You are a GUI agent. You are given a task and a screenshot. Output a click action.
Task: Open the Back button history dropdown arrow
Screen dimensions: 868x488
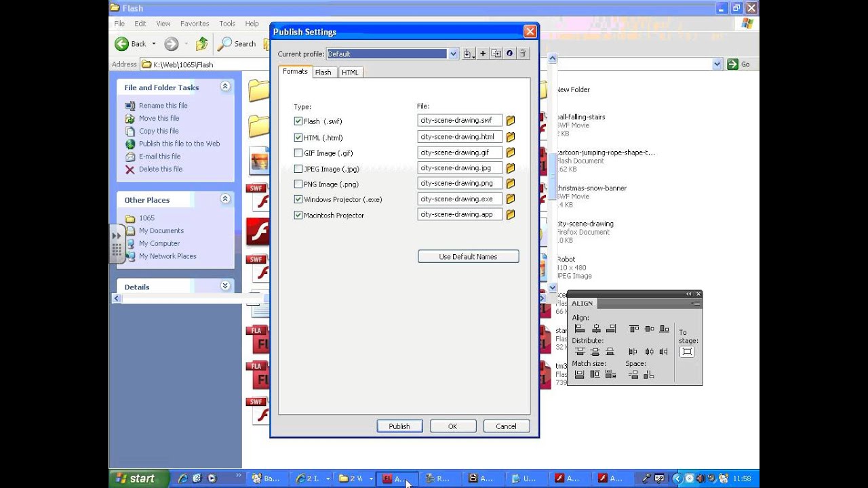click(154, 44)
